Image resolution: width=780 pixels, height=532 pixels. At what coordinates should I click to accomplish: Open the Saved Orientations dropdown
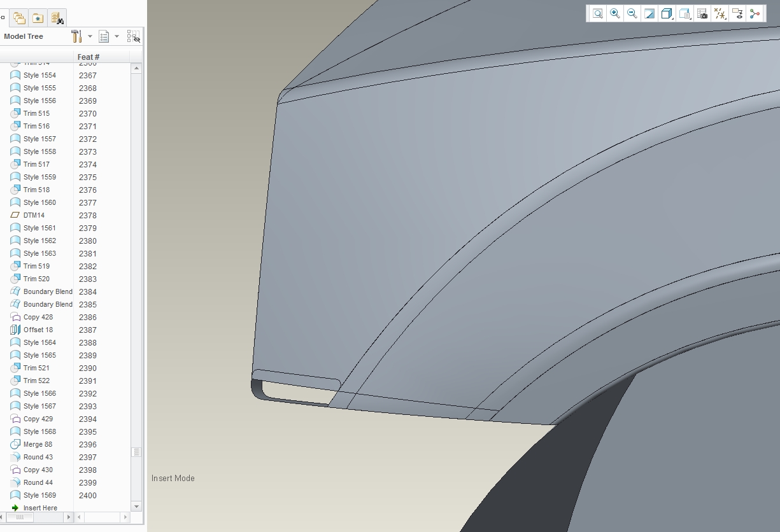tap(685, 13)
